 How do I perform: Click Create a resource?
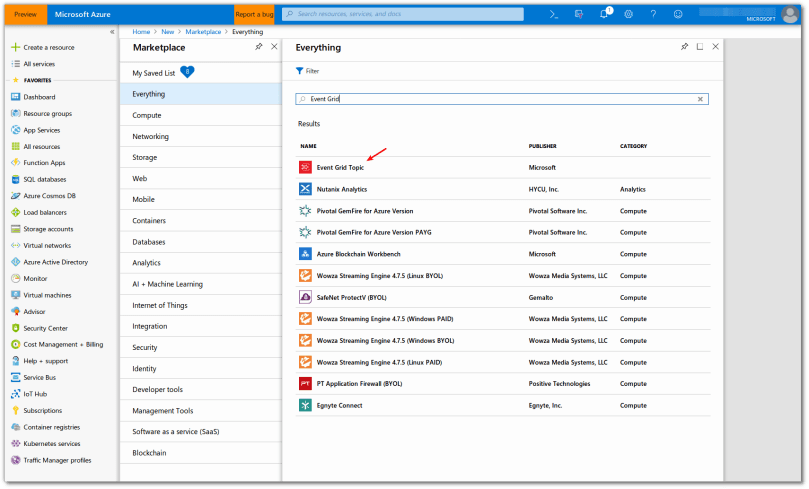[x=48, y=48]
